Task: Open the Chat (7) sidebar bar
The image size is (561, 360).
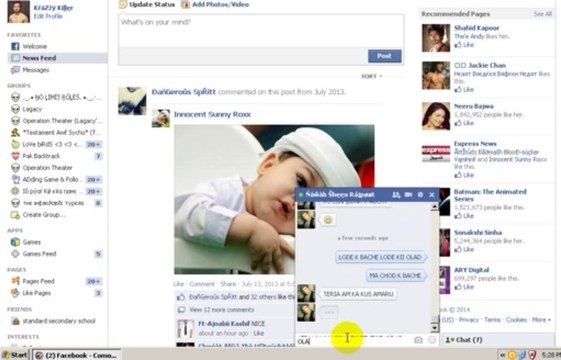Action: pos(498,340)
